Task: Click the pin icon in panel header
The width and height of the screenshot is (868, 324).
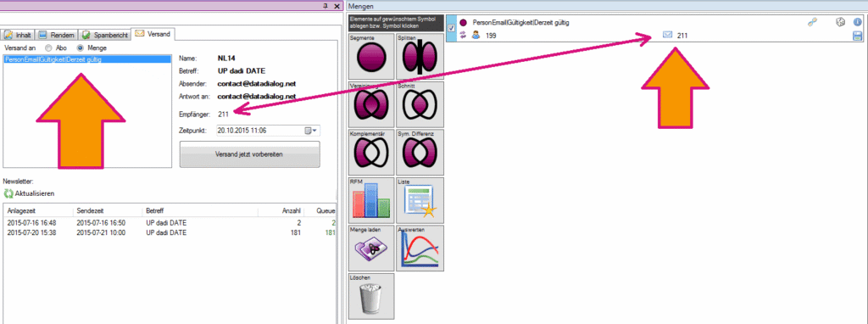Action: (325, 6)
